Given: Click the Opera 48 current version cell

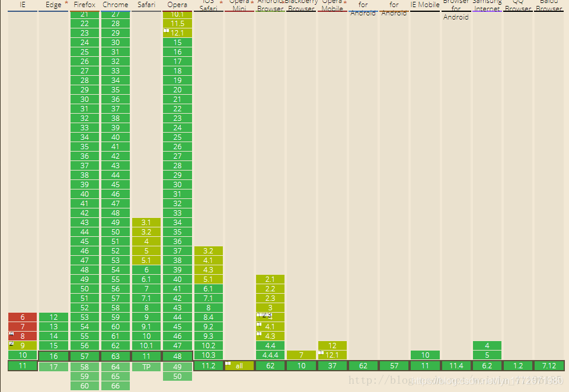Looking at the screenshot, I should 177,356.
